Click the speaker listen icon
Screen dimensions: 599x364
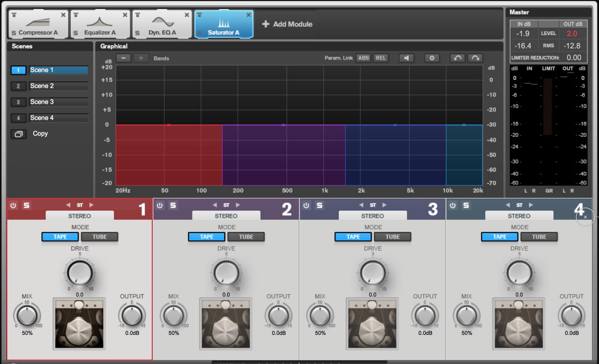click(x=406, y=58)
